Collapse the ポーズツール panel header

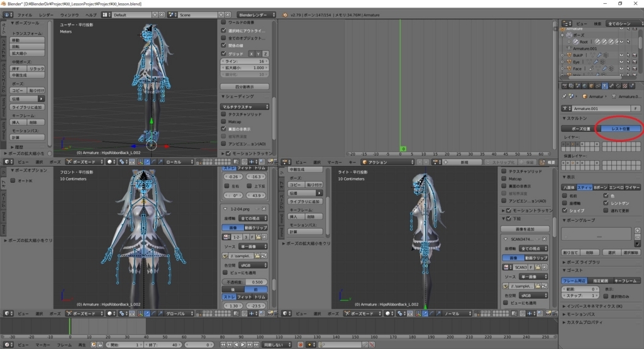(25, 23)
